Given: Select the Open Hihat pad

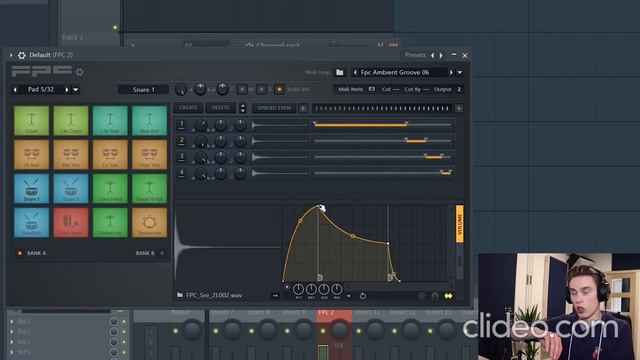Looking at the screenshot, I should [110, 189].
